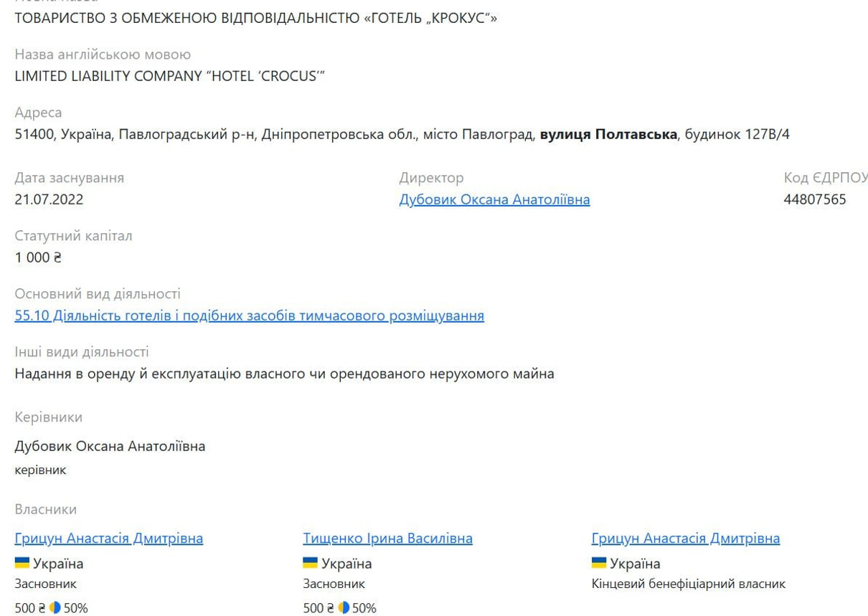Click the Кінцевий бенефіціарний власник label
This screenshot has width=868, height=616.
pyautogui.click(x=688, y=584)
